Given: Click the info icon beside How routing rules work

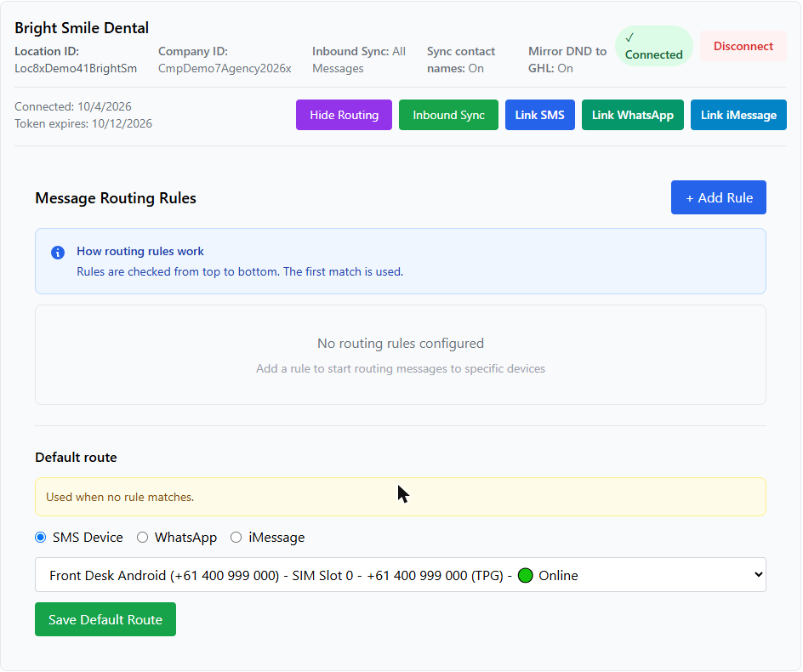Looking at the screenshot, I should [58, 253].
